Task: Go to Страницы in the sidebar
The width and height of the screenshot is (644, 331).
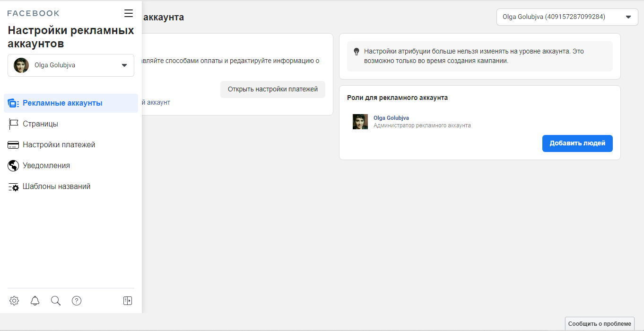Action: point(71,124)
